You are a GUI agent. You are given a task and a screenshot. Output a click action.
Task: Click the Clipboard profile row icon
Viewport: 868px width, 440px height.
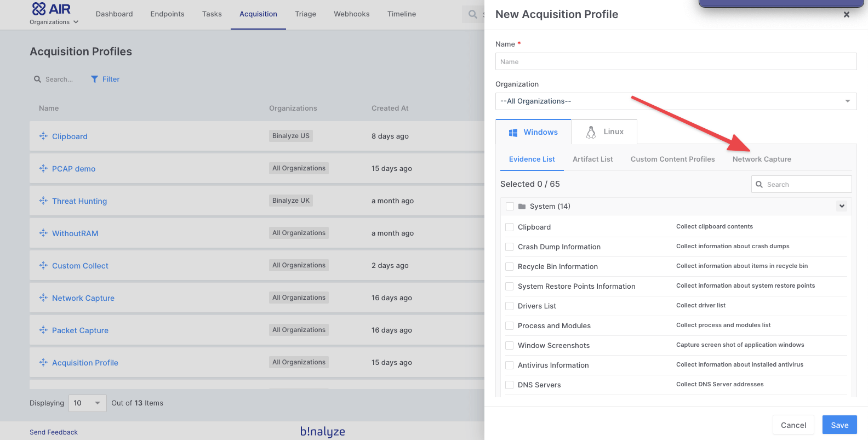[43, 136]
